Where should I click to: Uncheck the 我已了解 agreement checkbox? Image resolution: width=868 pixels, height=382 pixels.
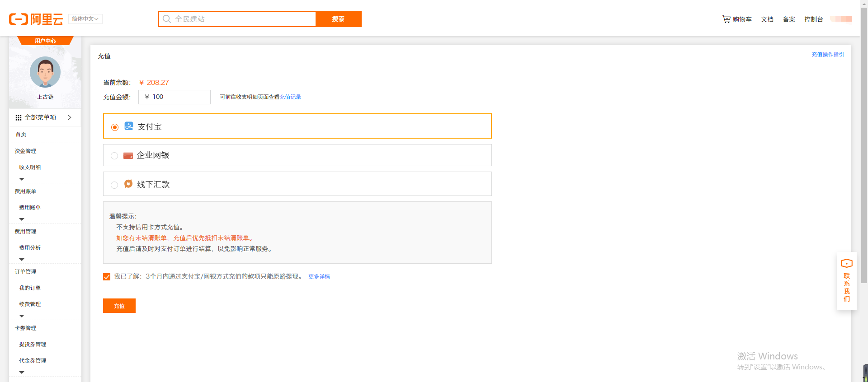pos(107,277)
